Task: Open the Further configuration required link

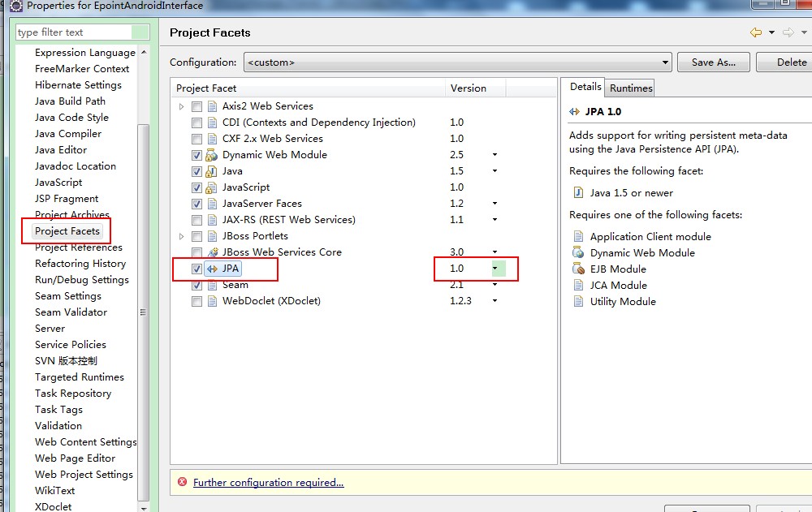Action: point(268,483)
